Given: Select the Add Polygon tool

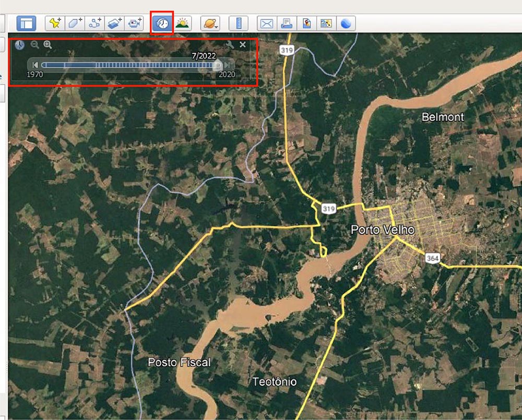Looking at the screenshot, I should 75,22.
